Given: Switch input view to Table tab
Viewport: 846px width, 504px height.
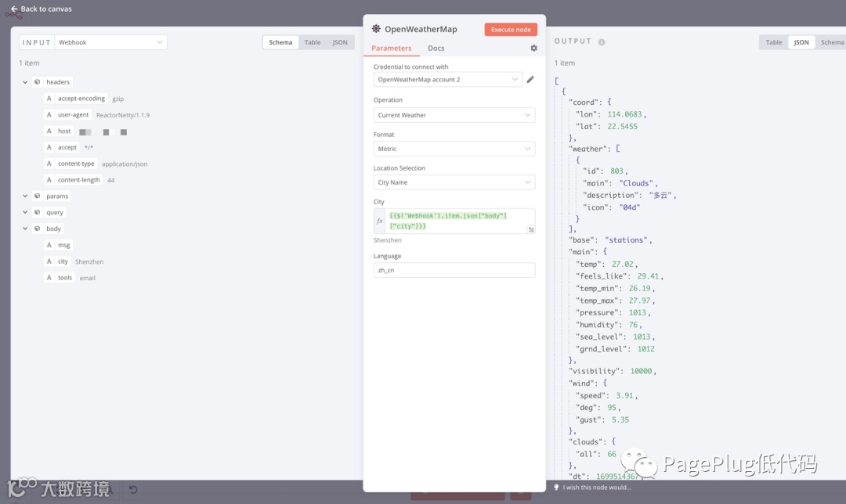Looking at the screenshot, I should coord(313,42).
